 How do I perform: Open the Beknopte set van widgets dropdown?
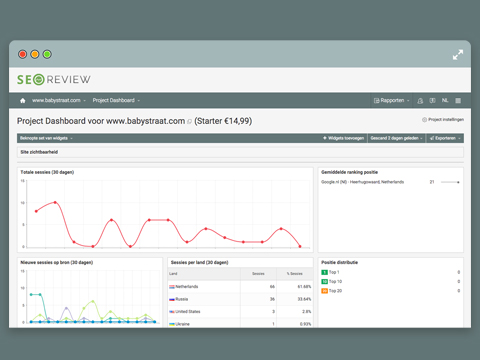[46, 138]
